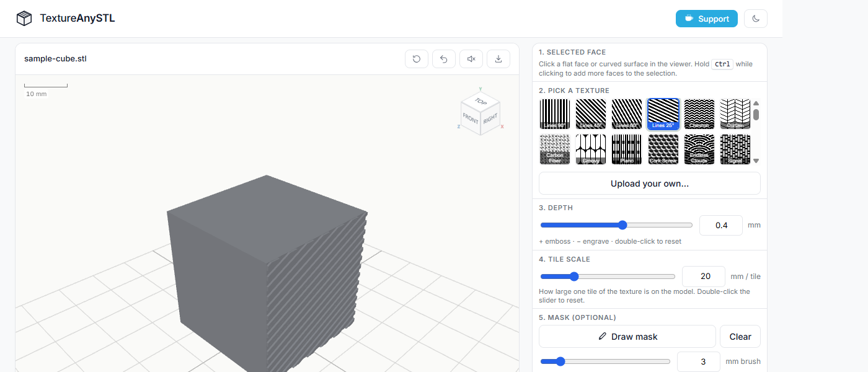This screenshot has width=868, height=372.
Task: Click TOP face of the view cube
Action: click(x=480, y=101)
